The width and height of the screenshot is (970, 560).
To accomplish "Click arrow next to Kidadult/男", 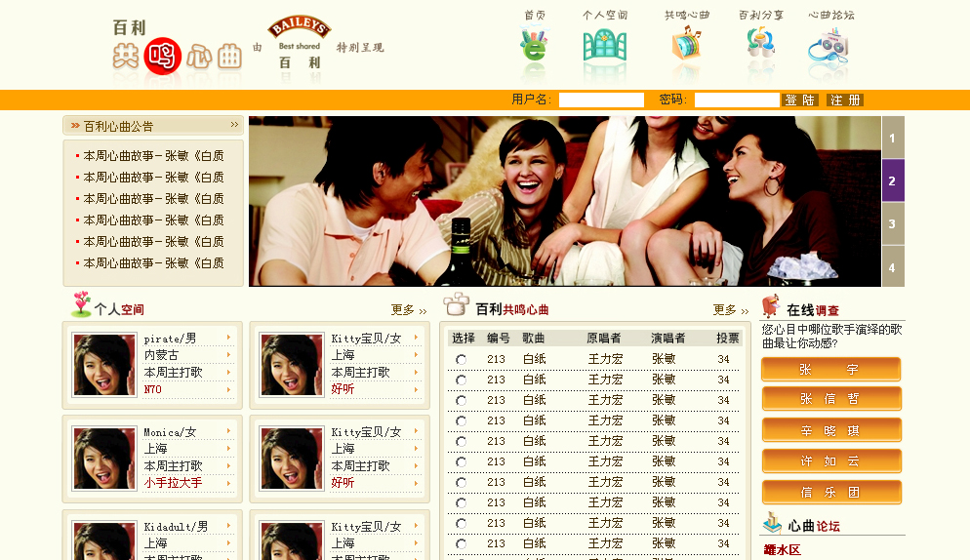I will click(x=229, y=525).
